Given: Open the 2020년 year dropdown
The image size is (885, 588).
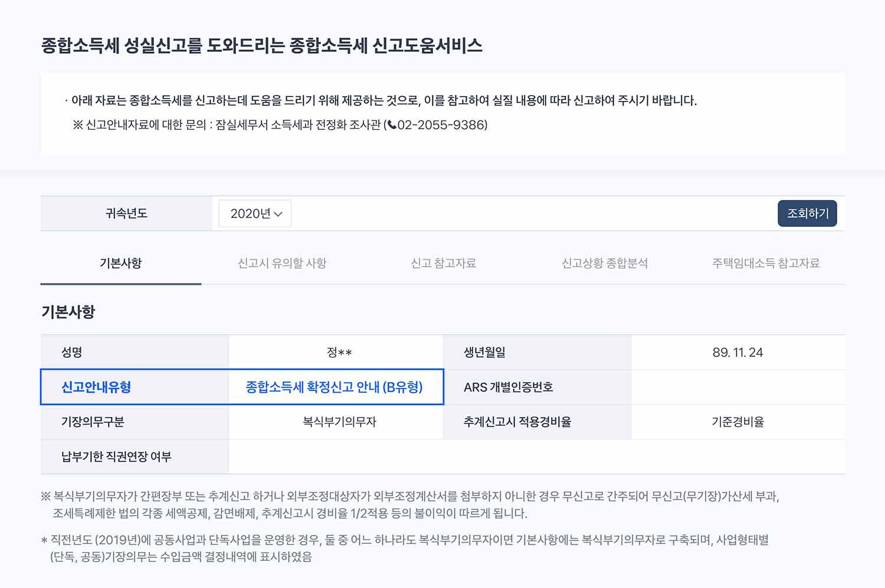Looking at the screenshot, I should pyautogui.click(x=255, y=213).
